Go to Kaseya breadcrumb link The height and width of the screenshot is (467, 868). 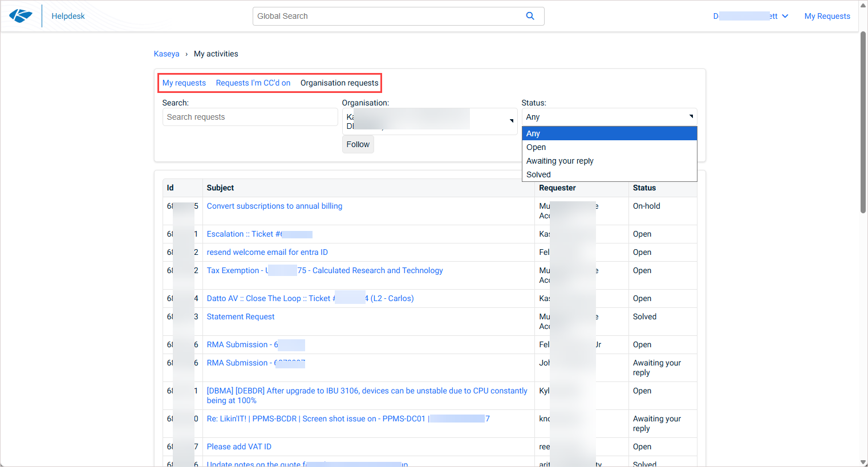pos(167,54)
